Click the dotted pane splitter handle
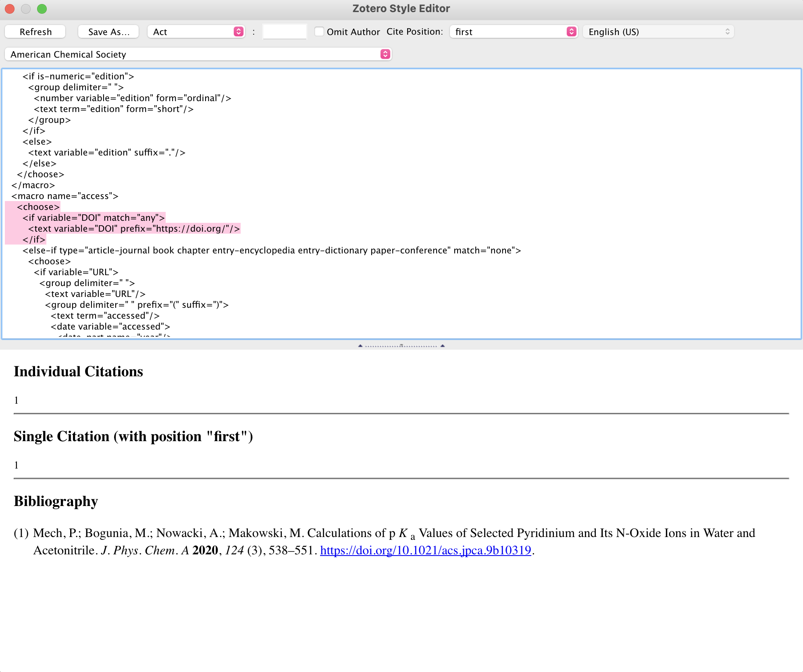The height and width of the screenshot is (672, 803). (401, 346)
